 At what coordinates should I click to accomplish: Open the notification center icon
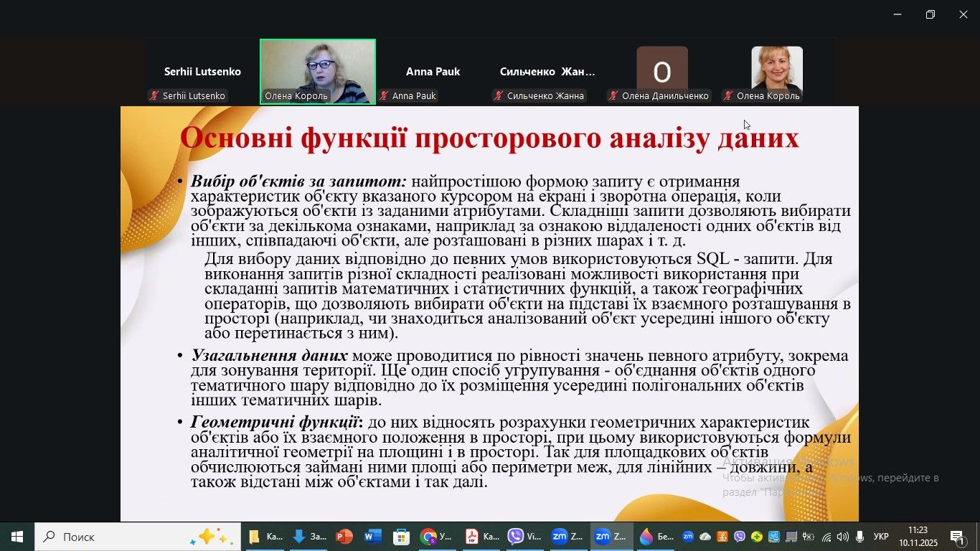tap(958, 537)
